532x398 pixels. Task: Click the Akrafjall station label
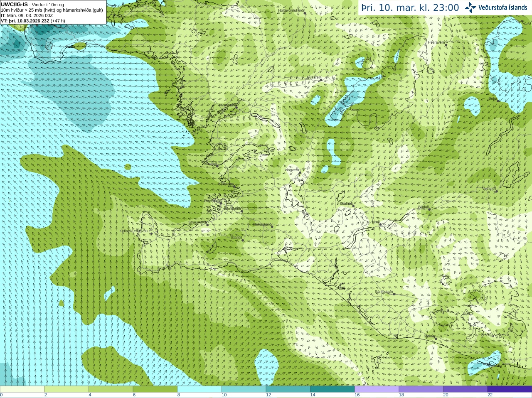pos(211,164)
